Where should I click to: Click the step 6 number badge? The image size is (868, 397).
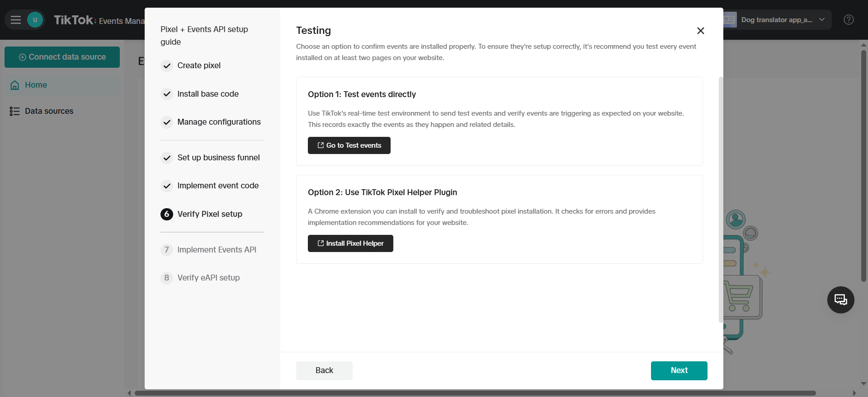[x=167, y=214]
